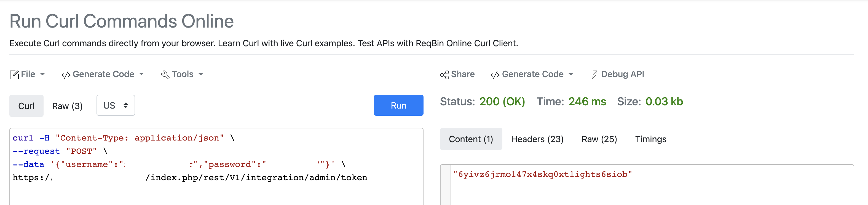Image resolution: width=868 pixels, height=205 pixels.
Task: Click the right Generate Code brackets icon
Action: click(x=495, y=75)
